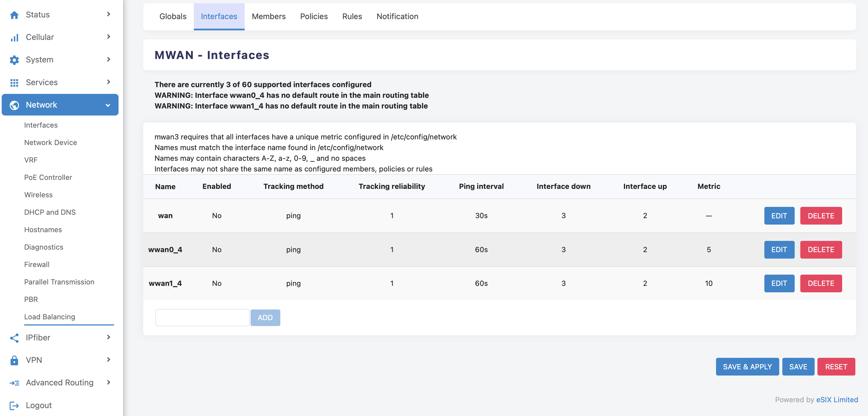Delete the wan interface
This screenshot has width=868, height=416.
click(821, 216)
